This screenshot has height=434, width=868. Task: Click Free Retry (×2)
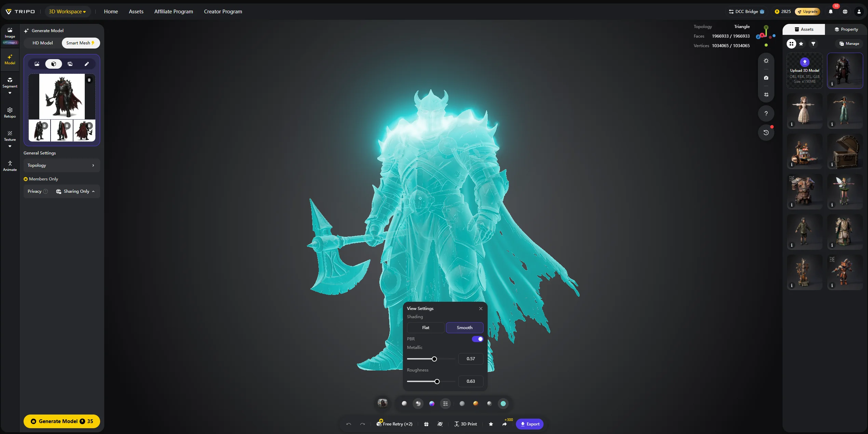[x=394, y=424]
